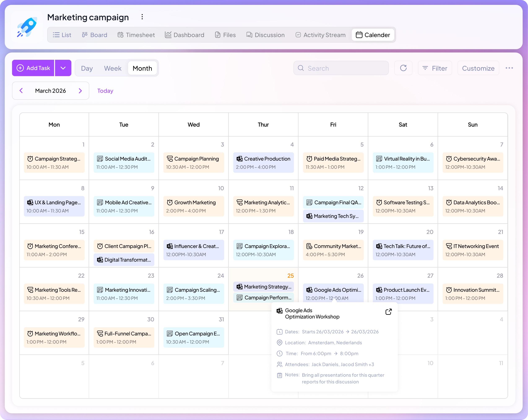Jump to Today link
This screenshot has height=420, width=528.
coord(105,91)
